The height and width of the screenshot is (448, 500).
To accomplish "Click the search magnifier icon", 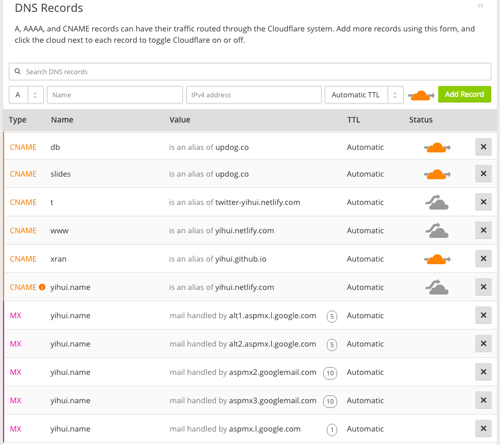I will 18,71.
